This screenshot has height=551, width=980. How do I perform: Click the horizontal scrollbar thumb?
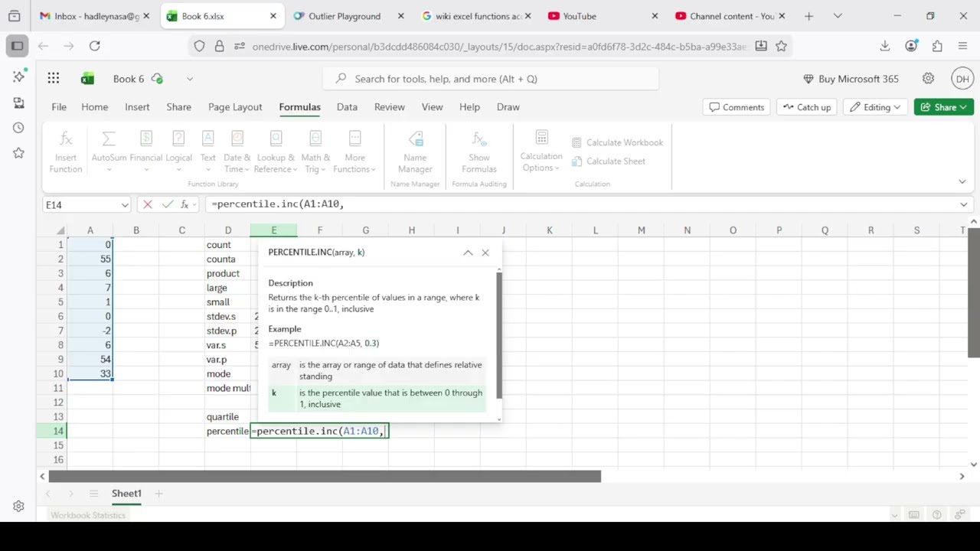point(325,477)
